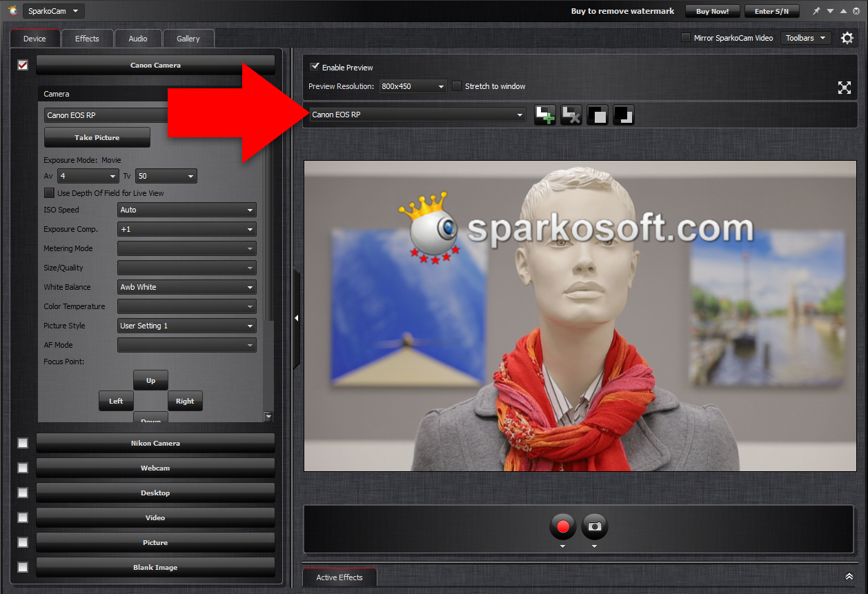Click the SparkoCam logo icon in title bar
The height and width of the screenshot is (594, 868).
point(12,10)
